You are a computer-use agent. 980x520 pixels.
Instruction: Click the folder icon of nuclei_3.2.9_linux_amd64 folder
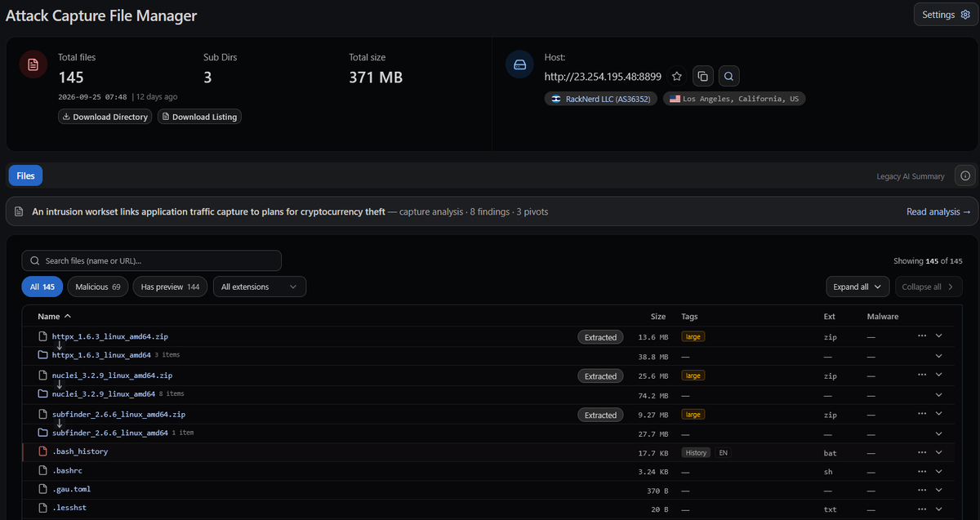click(x=43, y=393)
